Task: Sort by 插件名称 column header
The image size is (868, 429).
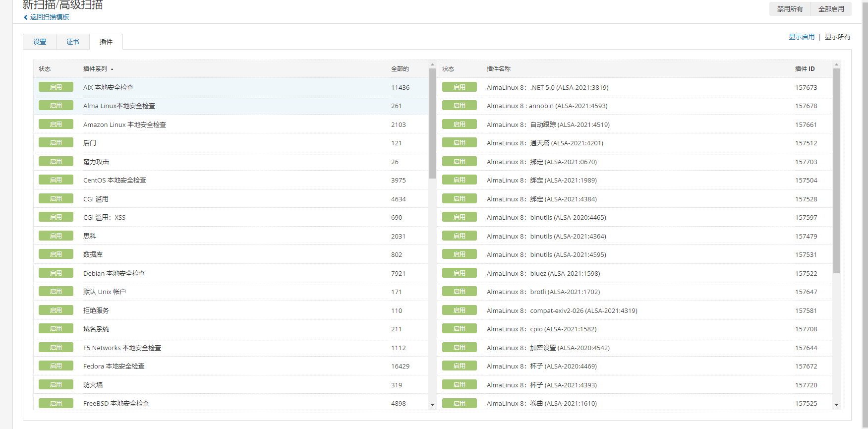Action: [x=499, y=69]
